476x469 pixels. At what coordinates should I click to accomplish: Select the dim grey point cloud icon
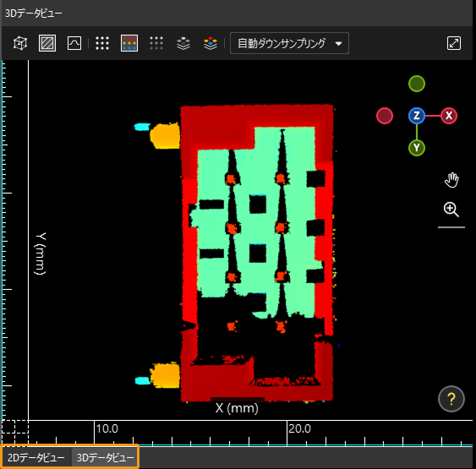tap(156, 43)
